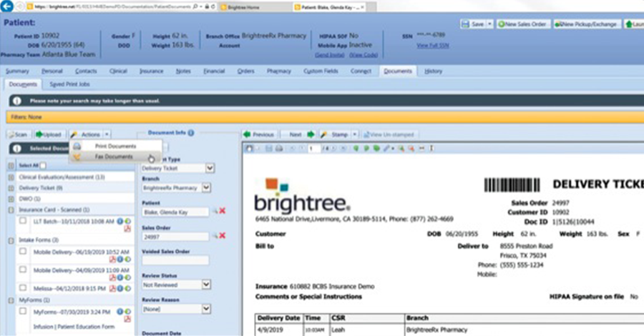Expand Clinical Evaluation/Assessment group
This screenshot has width=644, height=336.
(x=11, y=177)
